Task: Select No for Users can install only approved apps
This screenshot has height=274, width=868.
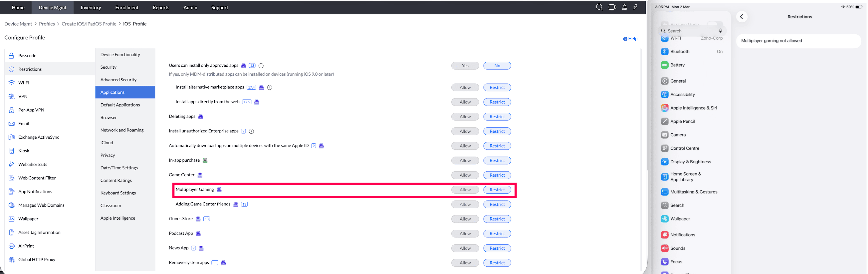Action: tap(497, 66)
